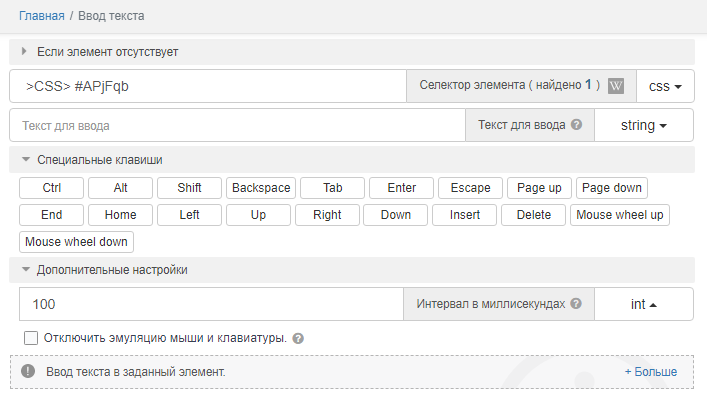707x396 pixels.
Task: Insert the Ctrl special key
Action: (51, 188)
